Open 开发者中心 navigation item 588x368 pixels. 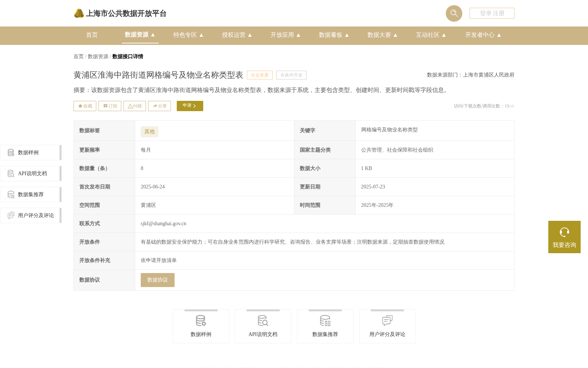tap(480, 35)
